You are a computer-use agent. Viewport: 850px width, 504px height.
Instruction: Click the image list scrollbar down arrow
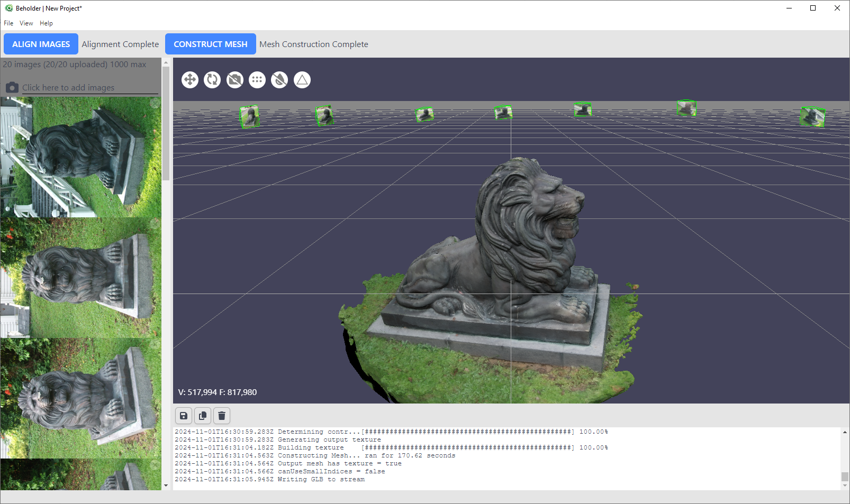coord(166,485)
